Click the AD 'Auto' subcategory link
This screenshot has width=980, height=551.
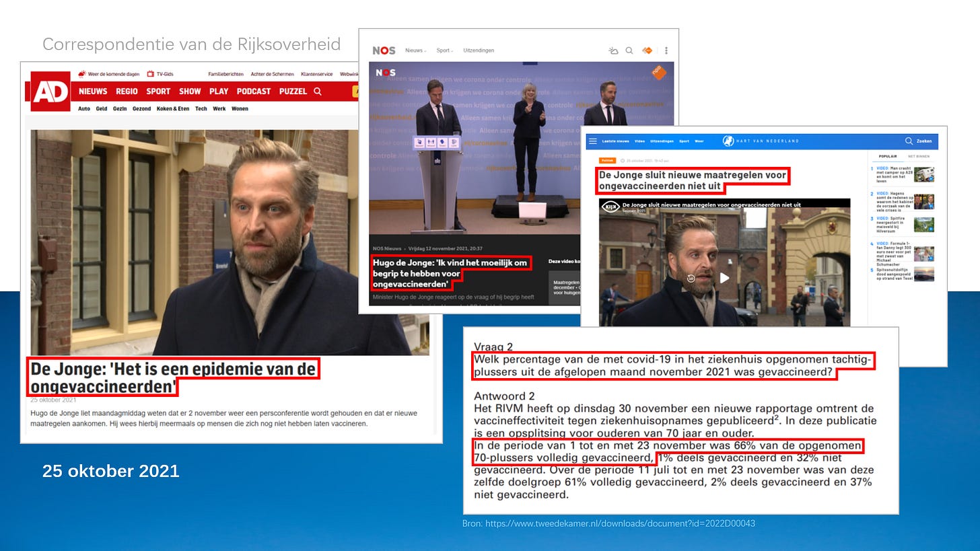click(x=84, y=108)
